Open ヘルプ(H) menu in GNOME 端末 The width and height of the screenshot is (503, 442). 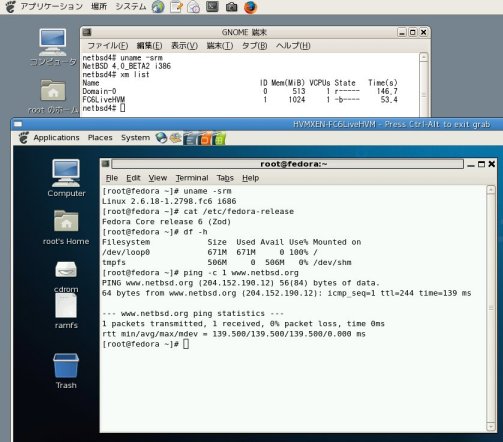(293, 46)
